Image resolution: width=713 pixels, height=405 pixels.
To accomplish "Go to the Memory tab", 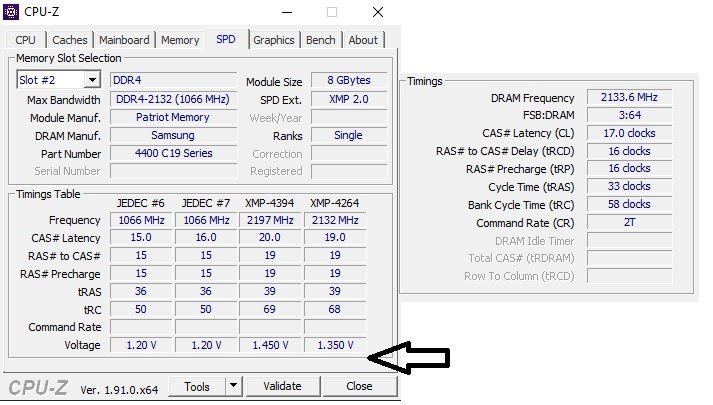I will pos(180,40).
